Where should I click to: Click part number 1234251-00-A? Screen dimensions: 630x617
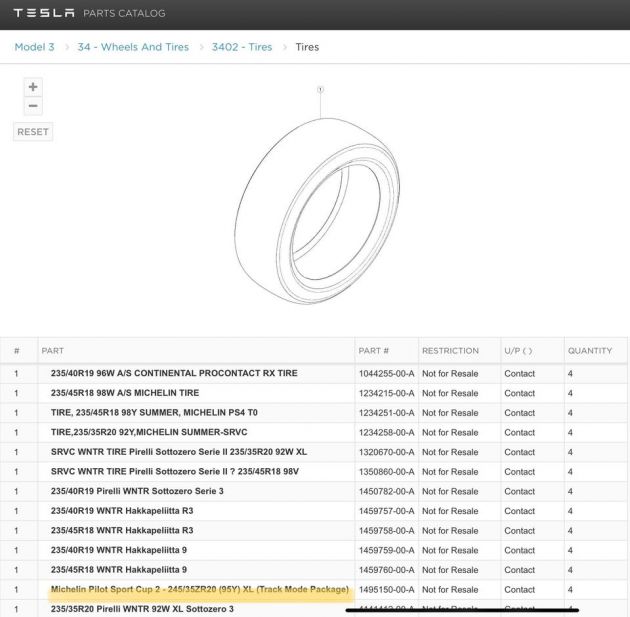pos(387,413)
